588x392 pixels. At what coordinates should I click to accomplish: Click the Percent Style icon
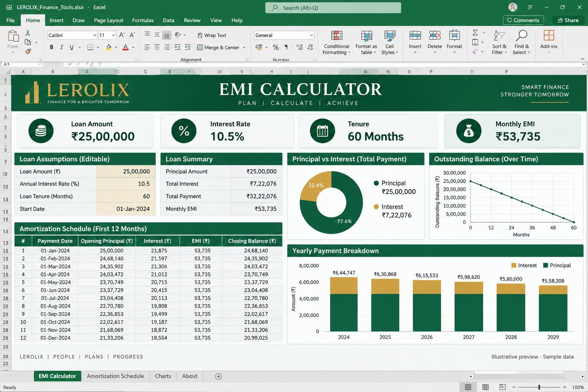click(276, 47)
